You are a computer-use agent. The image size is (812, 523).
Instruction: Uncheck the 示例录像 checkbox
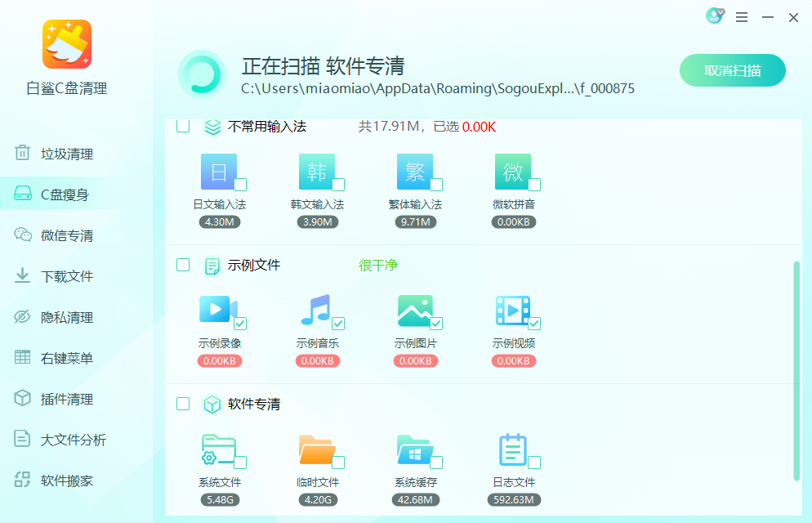(240, 324)
